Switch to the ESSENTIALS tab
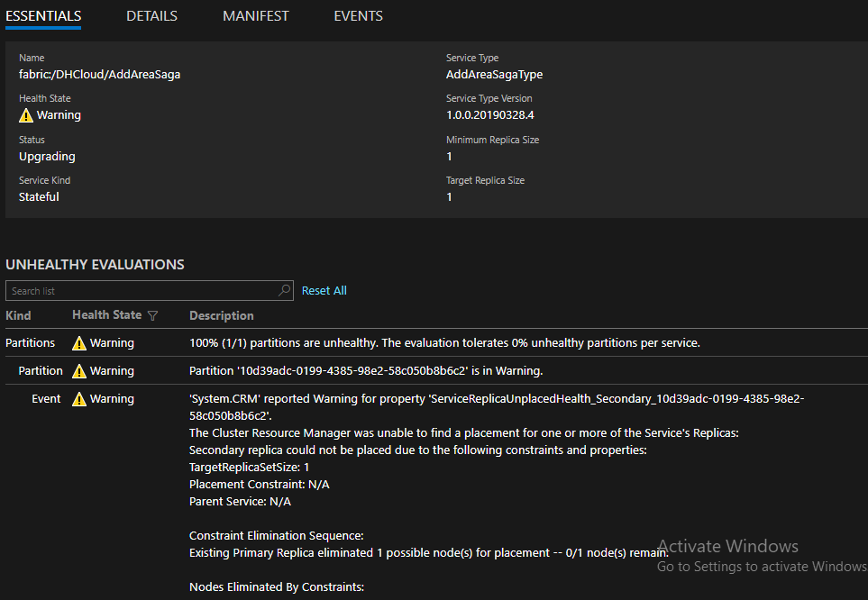Image resolution: width=868 pixels, height=600 pixels. [x=43, y=16]
